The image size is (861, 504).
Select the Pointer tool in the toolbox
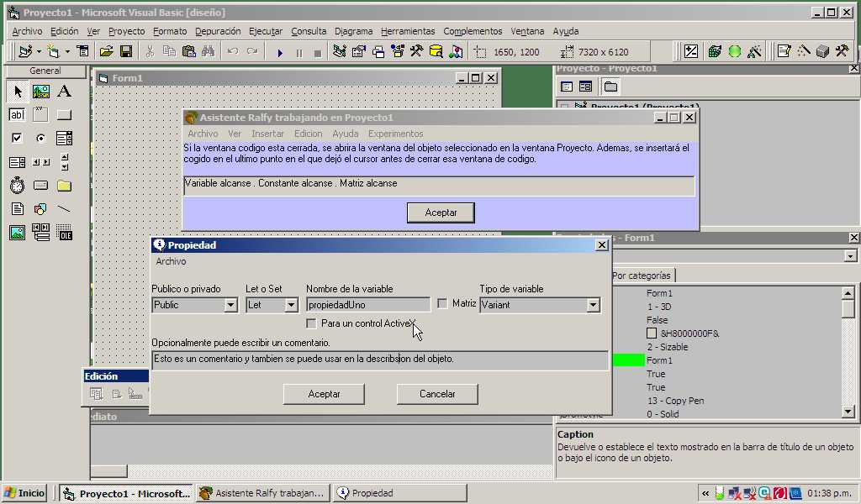18,91
